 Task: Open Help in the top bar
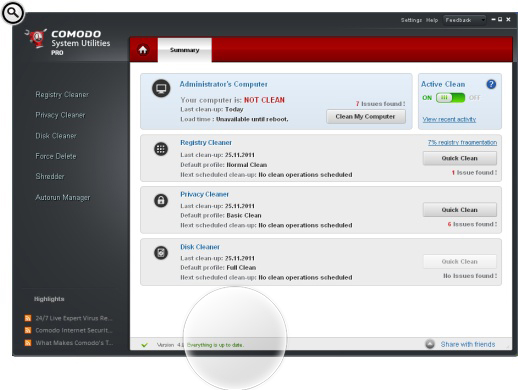point(432,20)
